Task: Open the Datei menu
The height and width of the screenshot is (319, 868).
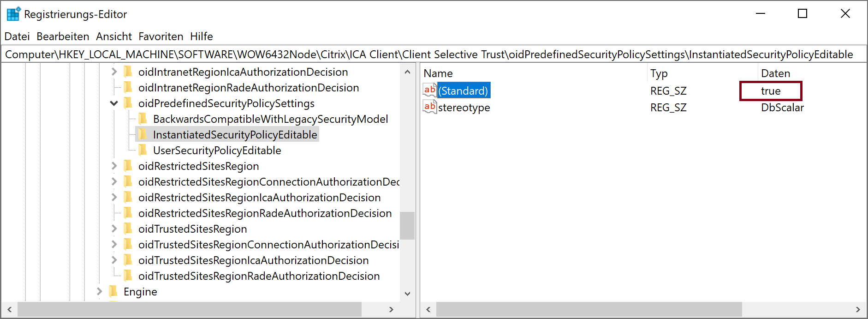Action: (x=17, y=36)
